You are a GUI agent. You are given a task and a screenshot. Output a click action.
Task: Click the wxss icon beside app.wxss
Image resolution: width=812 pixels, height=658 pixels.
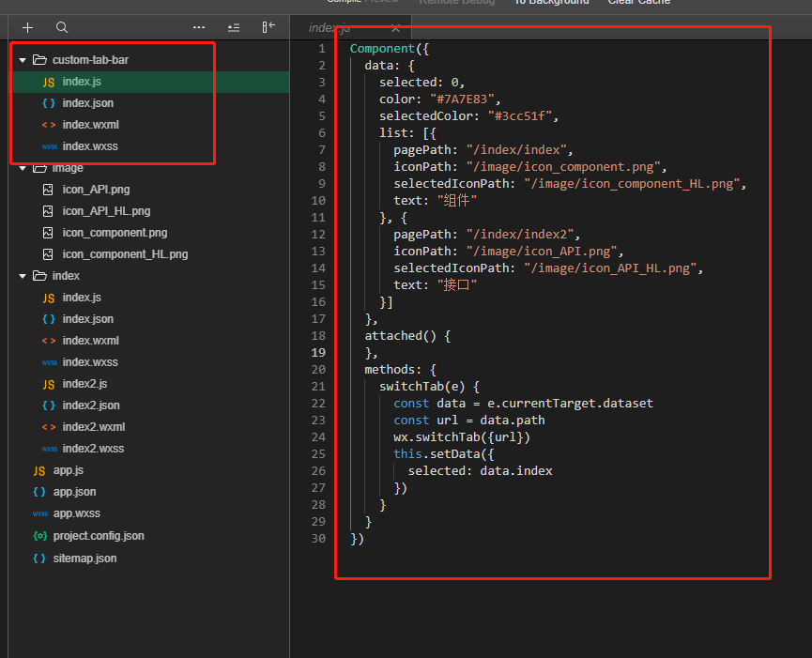click(x=40, y=514)
